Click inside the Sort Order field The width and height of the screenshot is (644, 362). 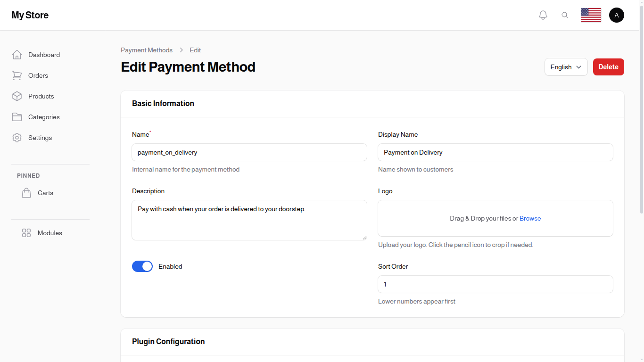(x=495, y=284)
